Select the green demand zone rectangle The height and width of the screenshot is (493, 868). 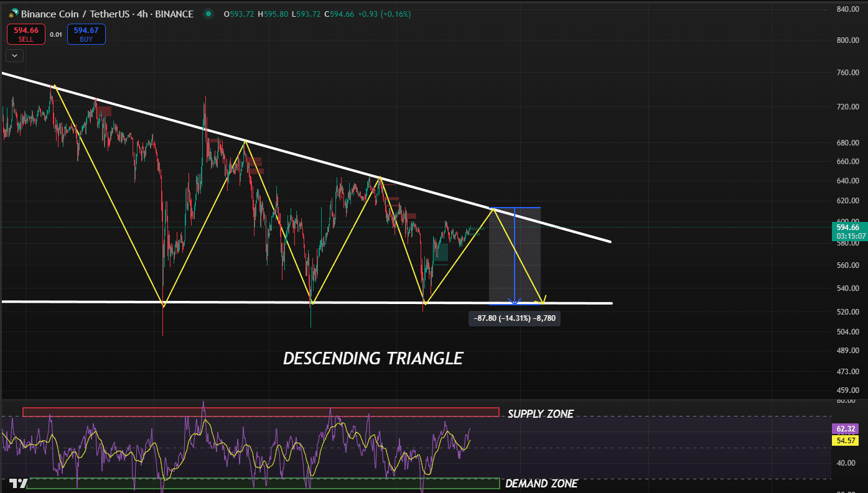263,483
